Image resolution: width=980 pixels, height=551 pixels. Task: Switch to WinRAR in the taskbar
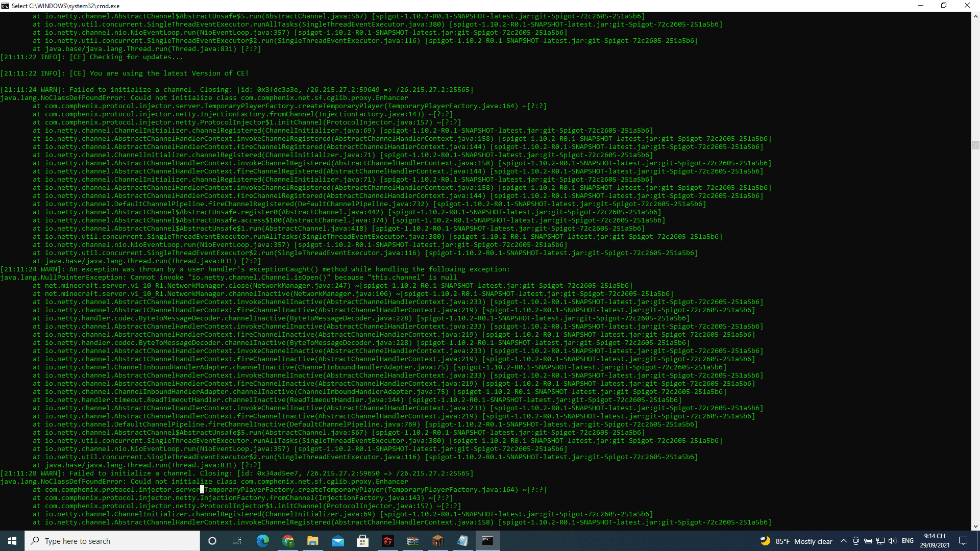point(413,541)
